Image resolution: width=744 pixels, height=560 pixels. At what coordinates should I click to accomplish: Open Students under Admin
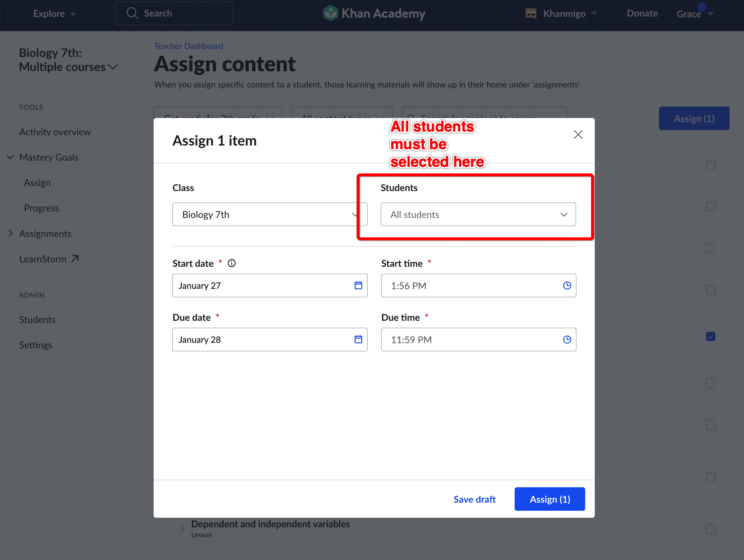37,320
